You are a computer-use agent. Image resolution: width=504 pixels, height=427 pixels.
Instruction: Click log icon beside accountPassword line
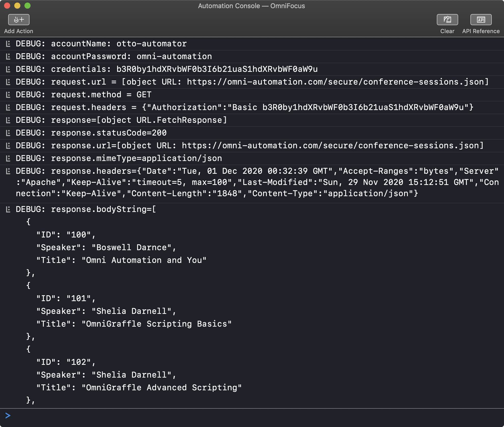tap(8, 57)
